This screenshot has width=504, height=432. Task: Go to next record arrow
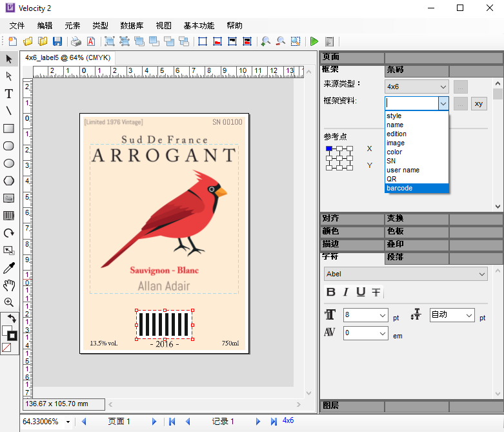point(257,422)
